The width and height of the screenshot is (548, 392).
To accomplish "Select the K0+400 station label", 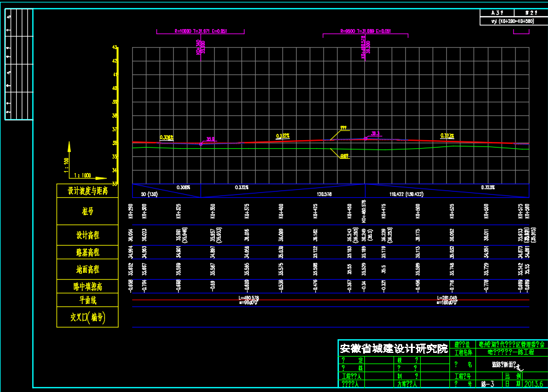I will (281, 212).
